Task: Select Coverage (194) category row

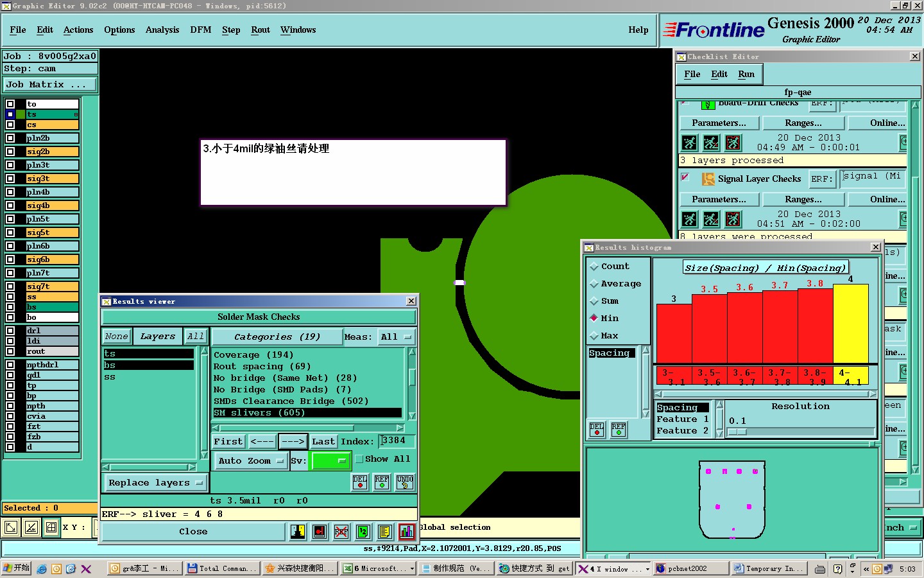Action: [x=307, y=355]
